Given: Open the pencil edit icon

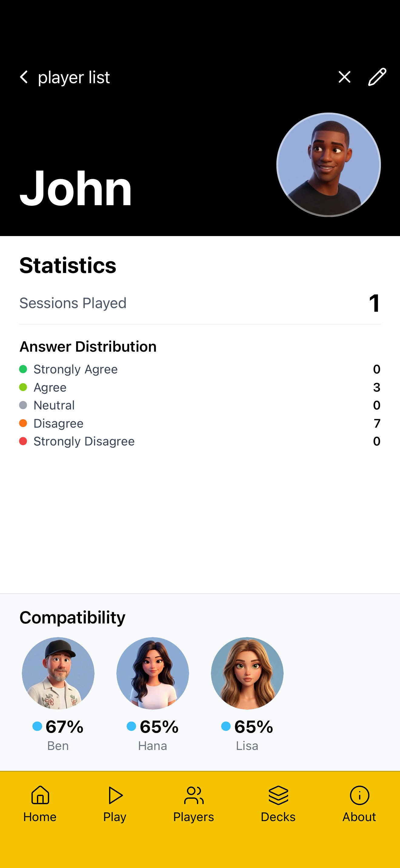Looking at the screenshot, I should (x=377, y=77).
